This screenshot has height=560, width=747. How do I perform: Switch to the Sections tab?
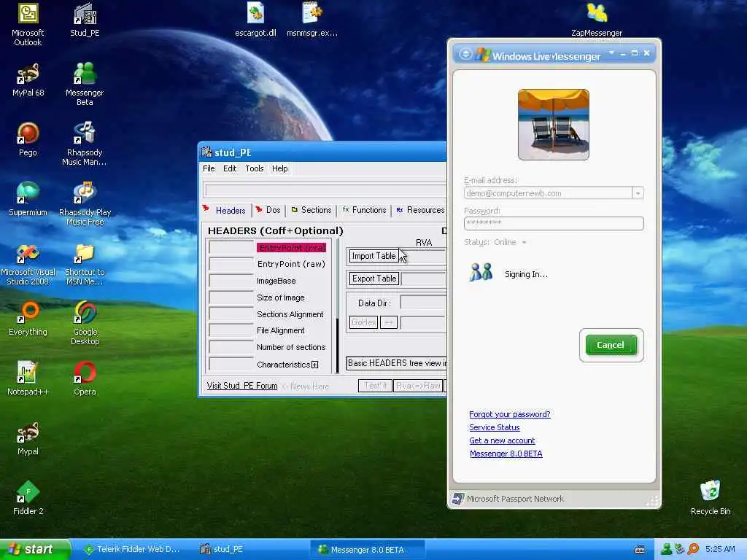(311, 210)
